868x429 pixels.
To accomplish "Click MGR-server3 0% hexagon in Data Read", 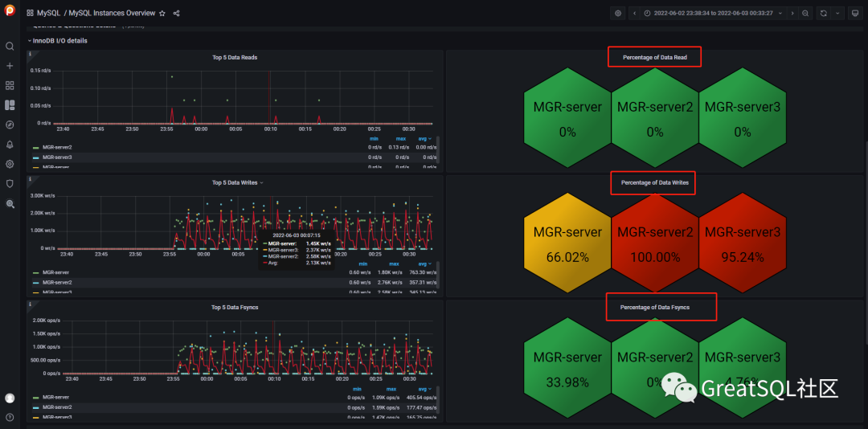I will [x=743, y=116].
